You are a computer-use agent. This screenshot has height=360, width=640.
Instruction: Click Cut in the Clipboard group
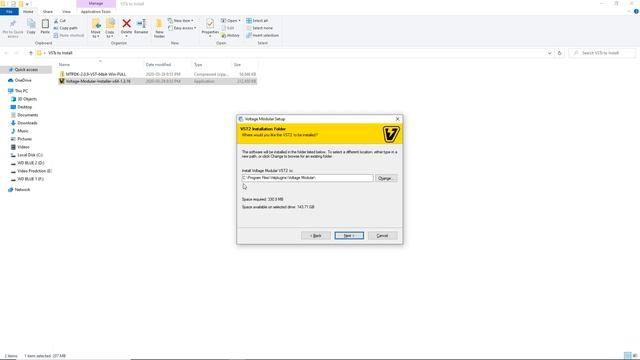pyautogui.click(x=60, y=20)
